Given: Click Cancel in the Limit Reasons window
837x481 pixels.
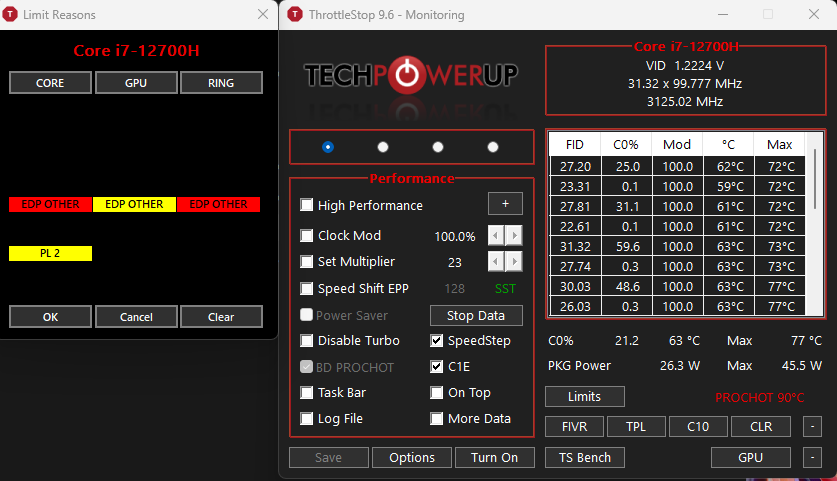Looking at the screenshot, I should click(x=136, y=317).
